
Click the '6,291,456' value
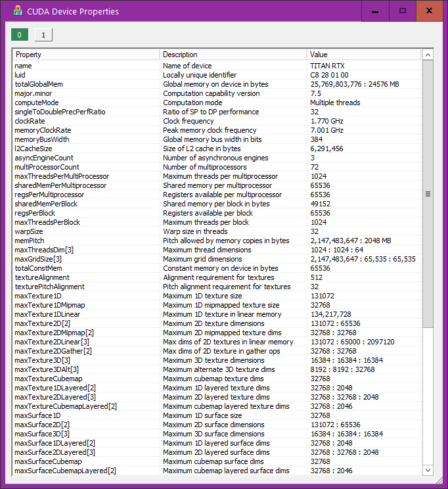[x=326, y=149]
